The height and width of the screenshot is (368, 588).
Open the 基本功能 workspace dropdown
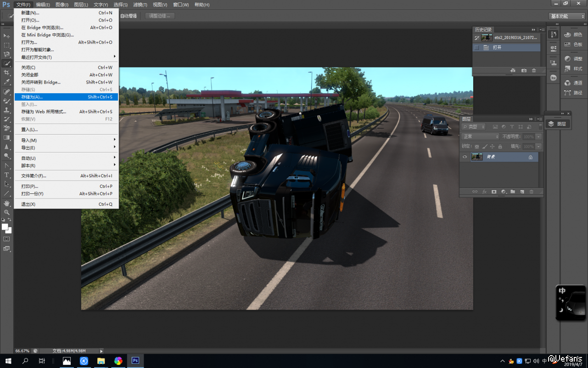(x=567, y=16)
